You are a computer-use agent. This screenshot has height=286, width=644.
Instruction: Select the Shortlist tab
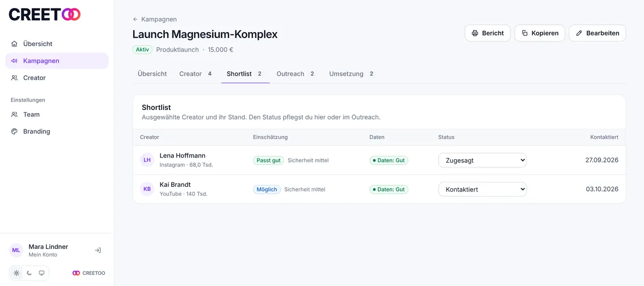click(245, 74)
